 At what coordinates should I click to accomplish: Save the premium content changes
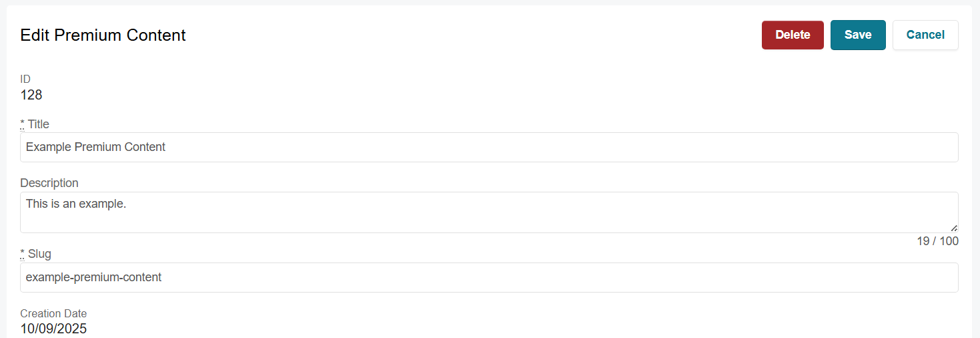coord(857,35)
